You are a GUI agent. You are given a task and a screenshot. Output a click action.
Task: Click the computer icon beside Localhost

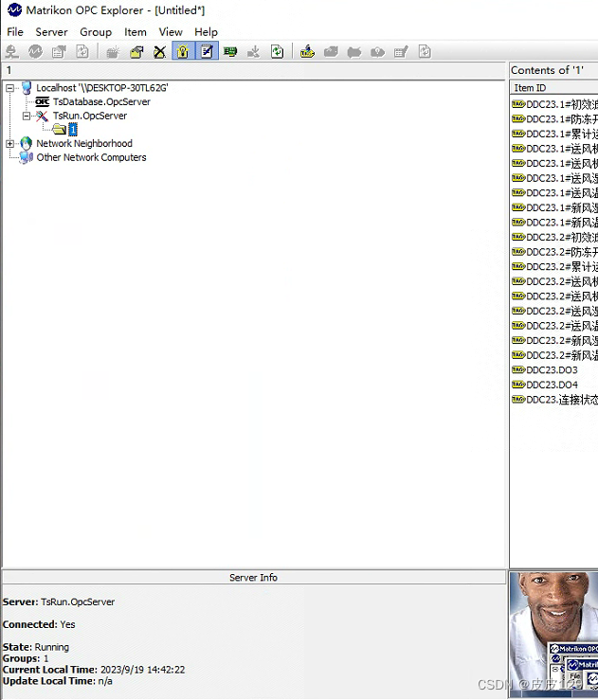pyautogui.click(x=27, y=88)
